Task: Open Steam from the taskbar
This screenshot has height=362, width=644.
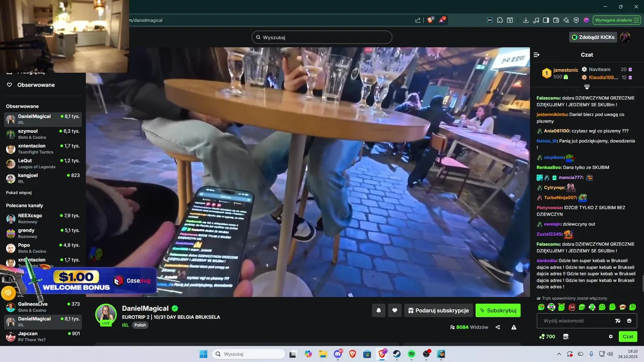Action: (x=396, y=354)
